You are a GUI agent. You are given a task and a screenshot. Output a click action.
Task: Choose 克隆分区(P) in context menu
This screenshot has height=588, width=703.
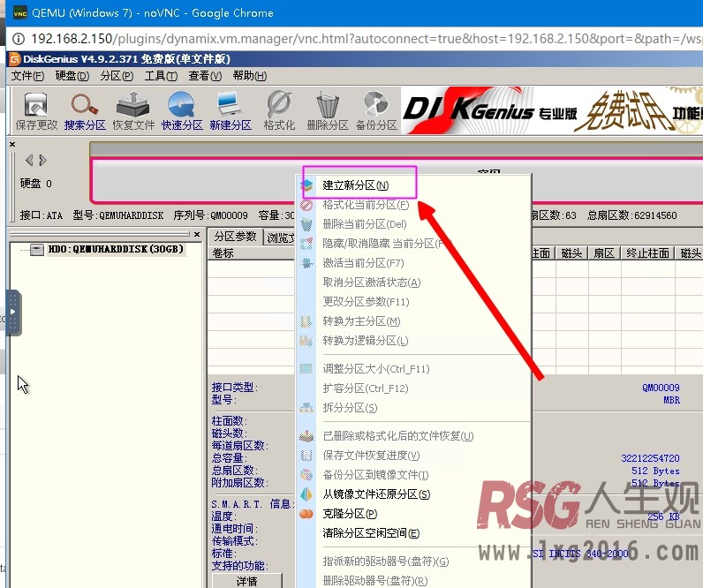[413, 514]
